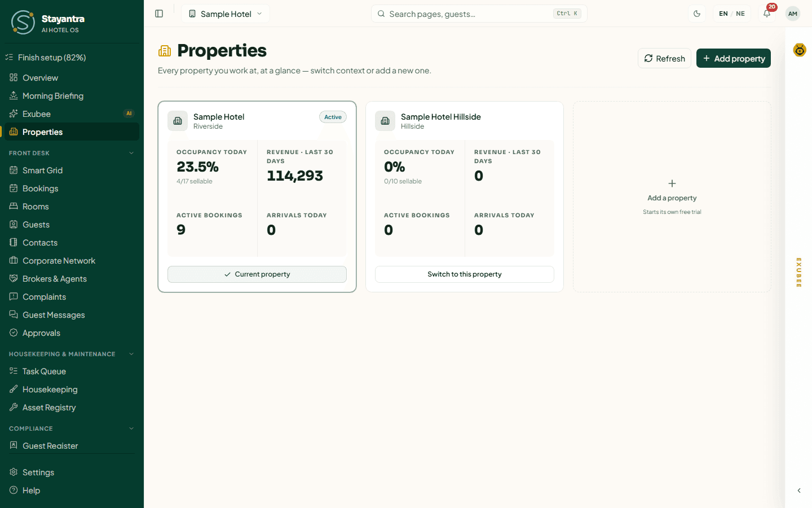Click the Settings gear icon
812x508 pixels.
pos(14,472)
